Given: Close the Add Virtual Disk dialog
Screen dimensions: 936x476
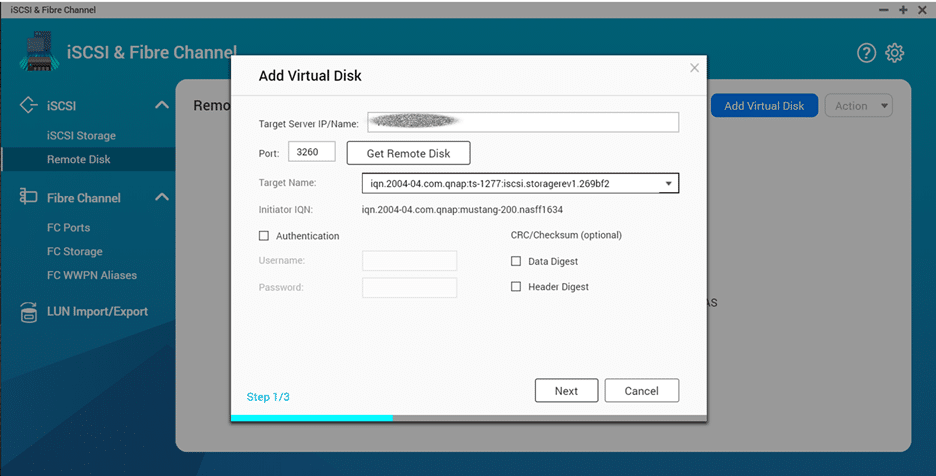Looking at the screenshot, I should click(x=694, y=68).
